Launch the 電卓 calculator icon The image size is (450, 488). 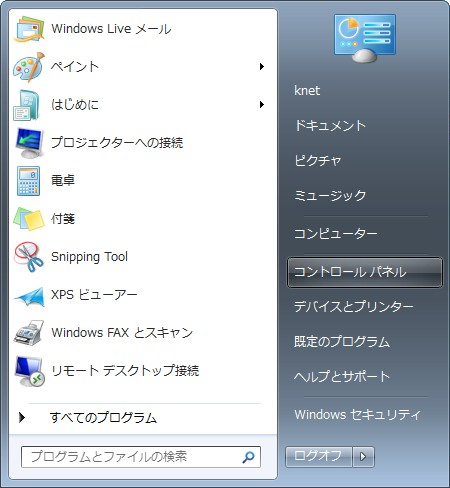[x=28, y=181]
